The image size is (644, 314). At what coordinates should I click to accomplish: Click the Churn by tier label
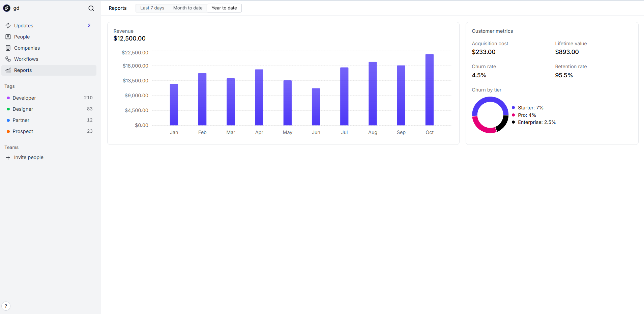coord(487,90)
